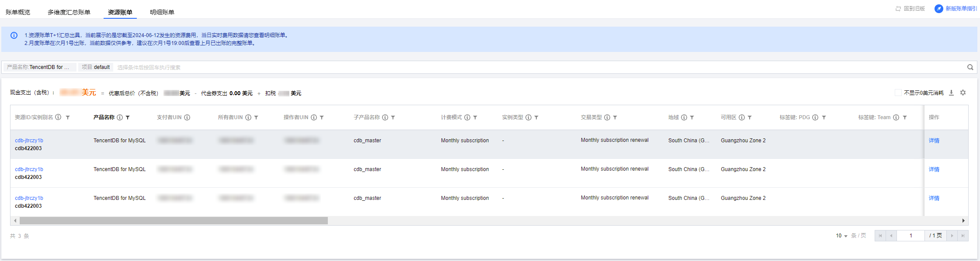Click the search magnifier icon
The height and width of the screenshot is (261, 980).
click(x=970, y=67)
